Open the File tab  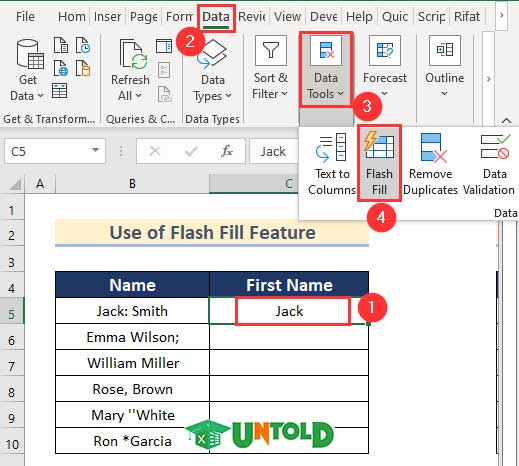[x=25, y=16]
